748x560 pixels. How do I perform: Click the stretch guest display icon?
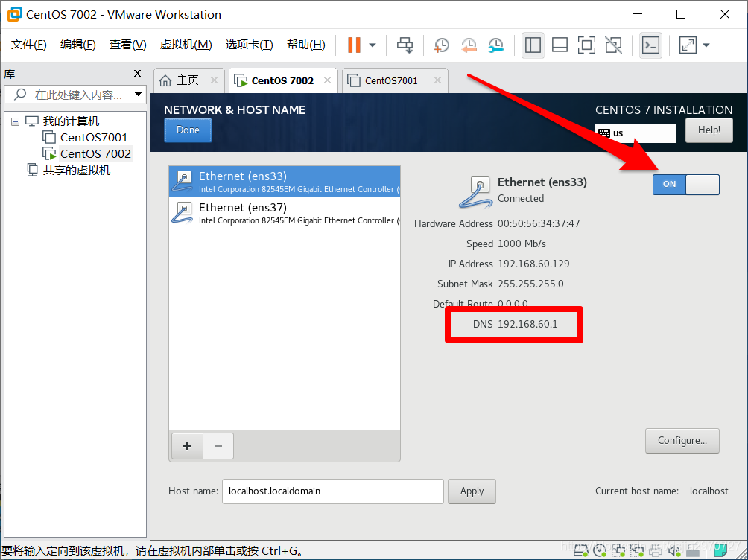pyautogui.click(x=688, y=45)
